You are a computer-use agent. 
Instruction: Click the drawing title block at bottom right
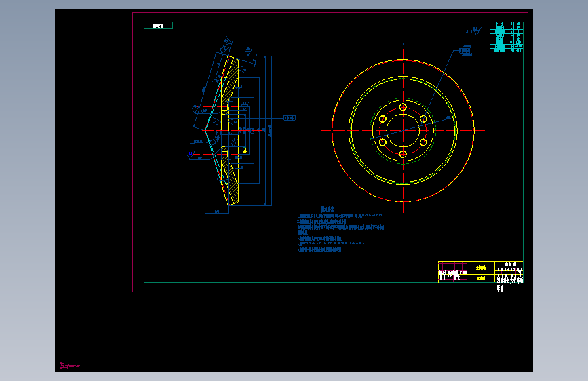pyautogui.click(x=480, y=272)
